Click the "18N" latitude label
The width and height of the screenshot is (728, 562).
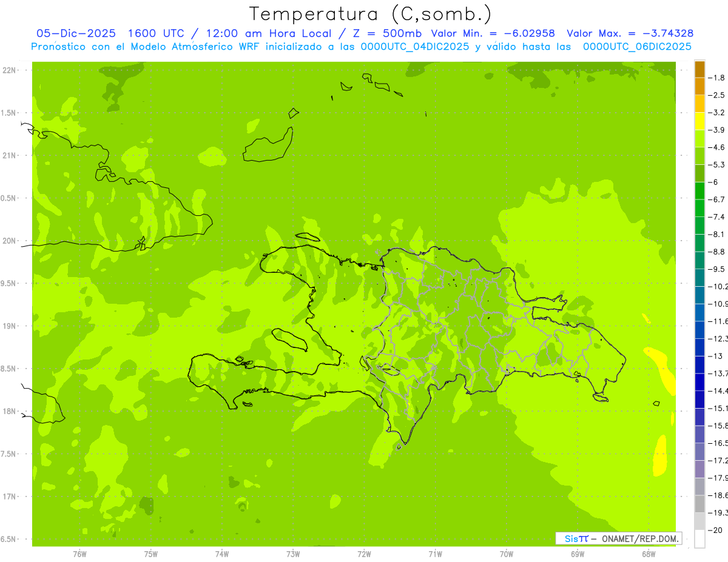pyautogui.click(x=8, y=412)
